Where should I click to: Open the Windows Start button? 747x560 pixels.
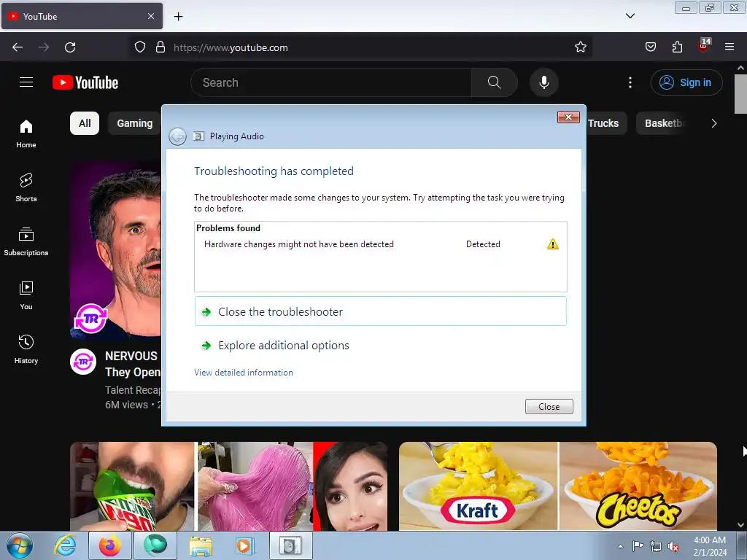pyautogui.click(x=20, y=545)
